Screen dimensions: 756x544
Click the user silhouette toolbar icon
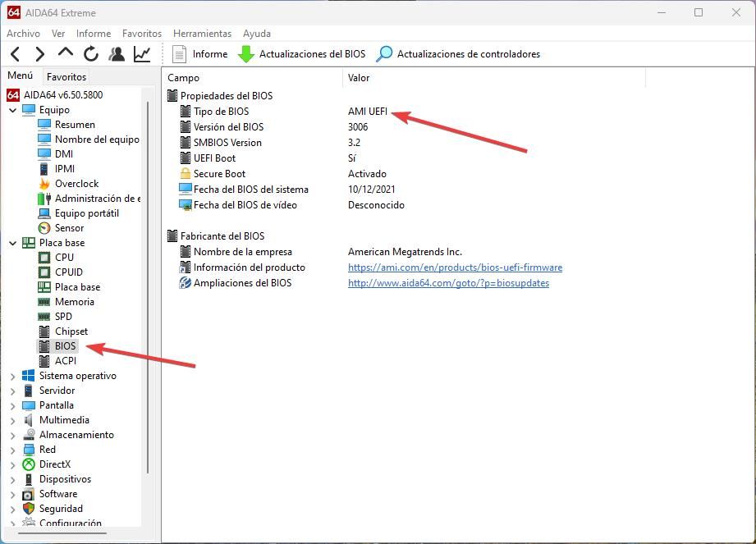(117, 54)
